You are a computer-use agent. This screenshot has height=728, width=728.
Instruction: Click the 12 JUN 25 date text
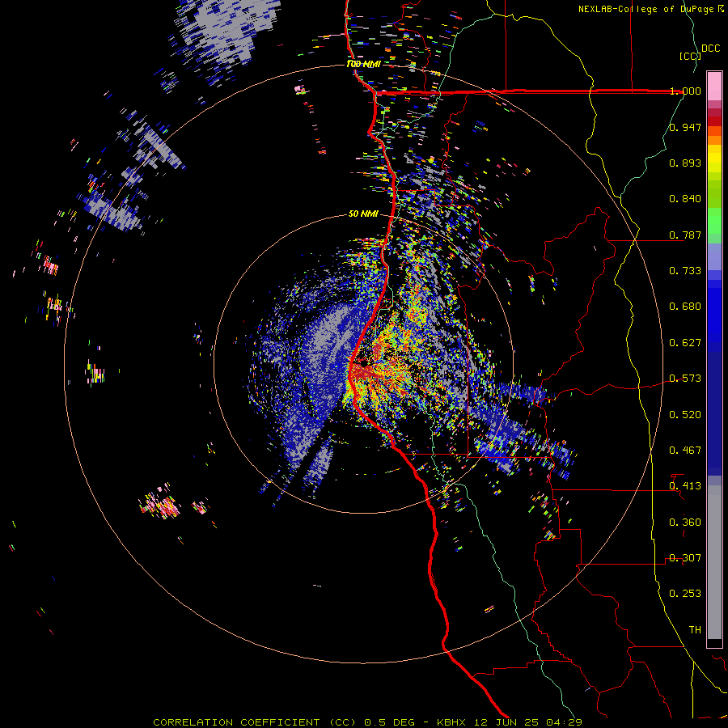tap(507, 722)
